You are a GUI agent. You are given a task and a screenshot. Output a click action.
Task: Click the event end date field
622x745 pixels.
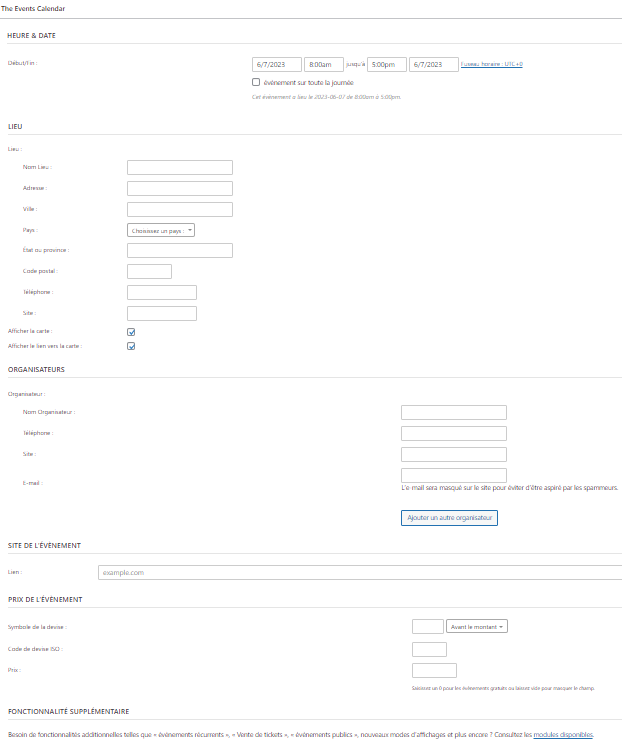[433, 64]
